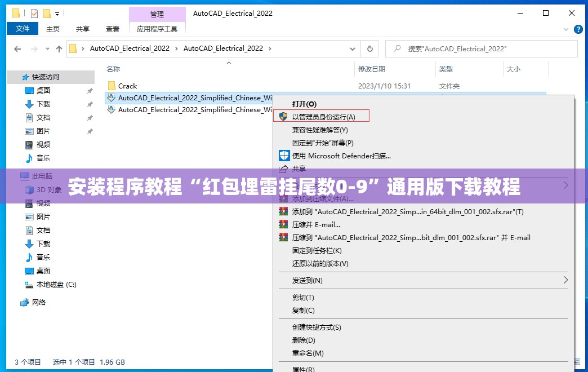
Task: Click the Back navigation arrow
Action: click(x=17, y=49)
